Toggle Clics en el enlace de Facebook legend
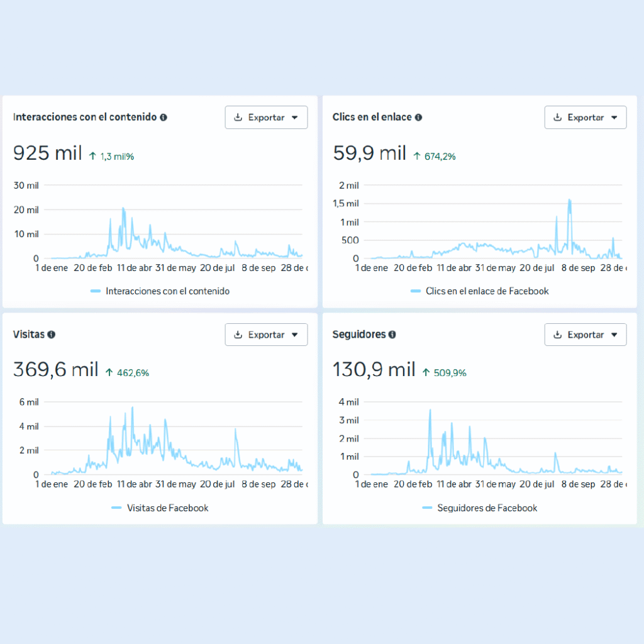The height and width of the screenshot is (644, 644). coord(479,291)
